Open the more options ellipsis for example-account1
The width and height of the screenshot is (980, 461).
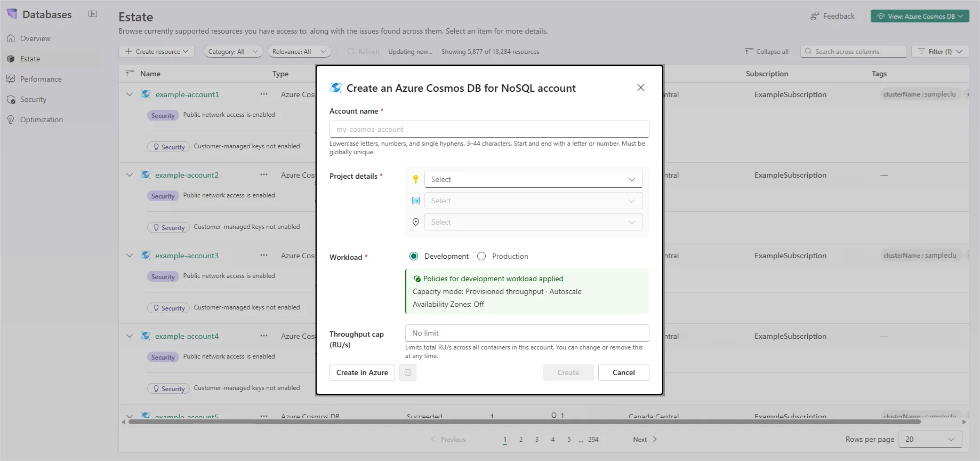pyautogui.click(x=264, y=94)
